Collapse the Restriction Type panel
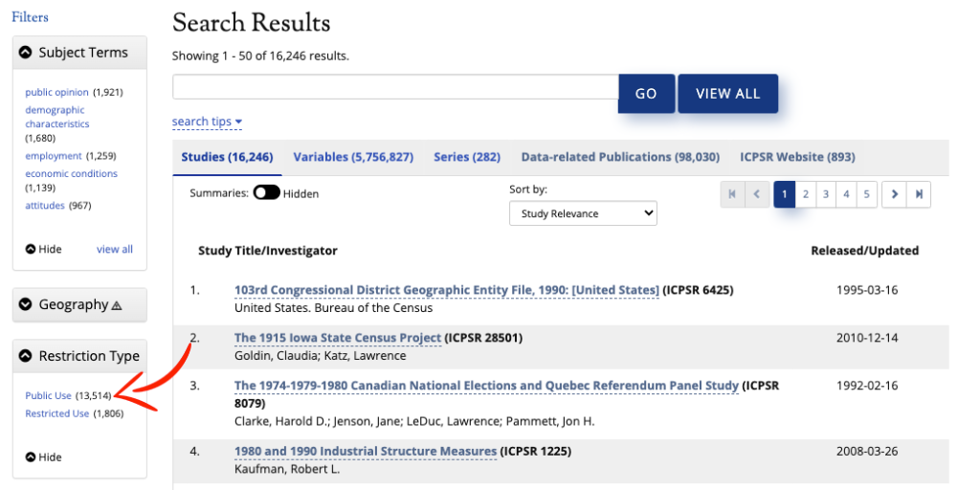980x490 pixels. click(26, 356)
